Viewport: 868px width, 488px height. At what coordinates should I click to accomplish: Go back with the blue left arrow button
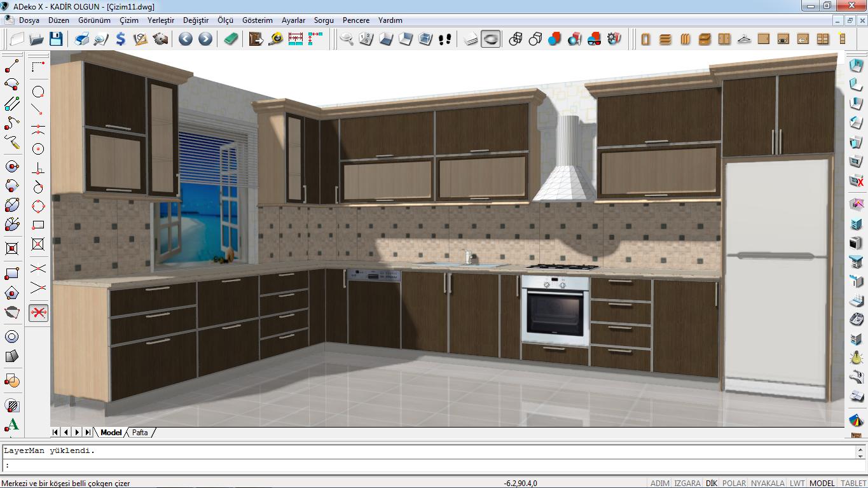(x=185, y=39)
